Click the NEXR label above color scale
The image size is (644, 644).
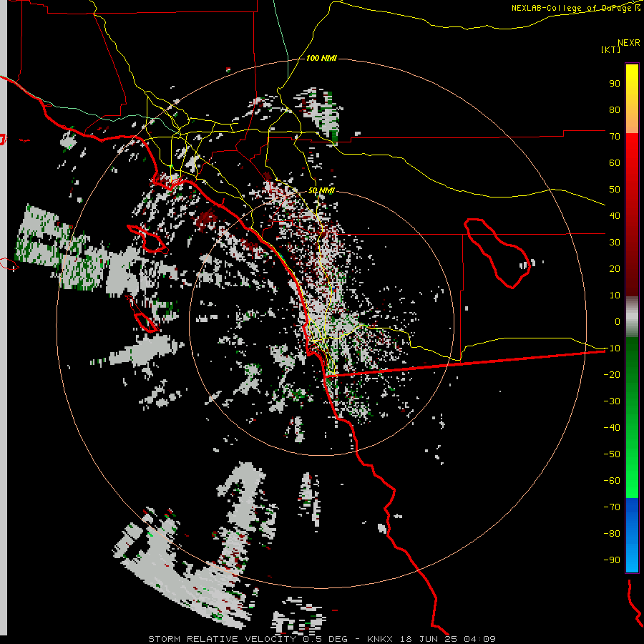coord(629,43)
